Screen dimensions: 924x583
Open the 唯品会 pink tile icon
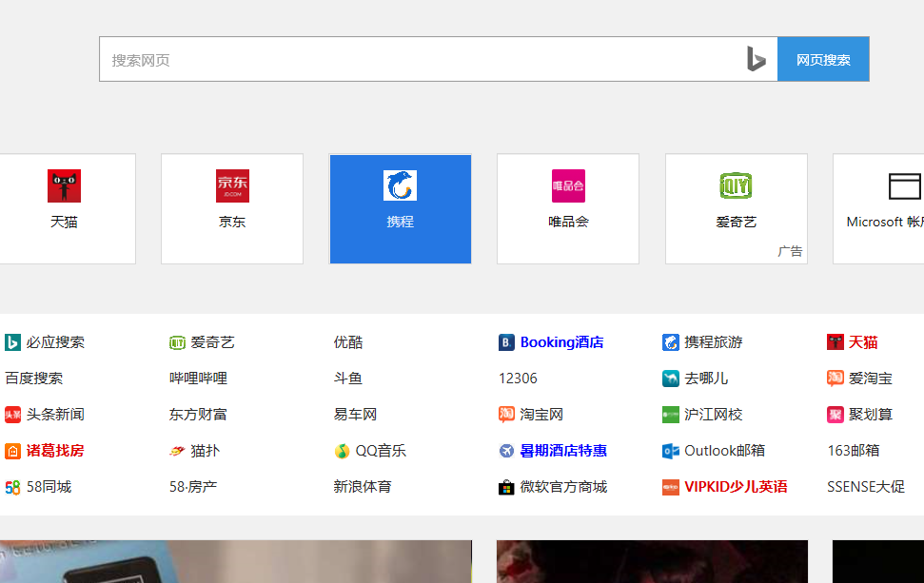(x=568, y=186)
